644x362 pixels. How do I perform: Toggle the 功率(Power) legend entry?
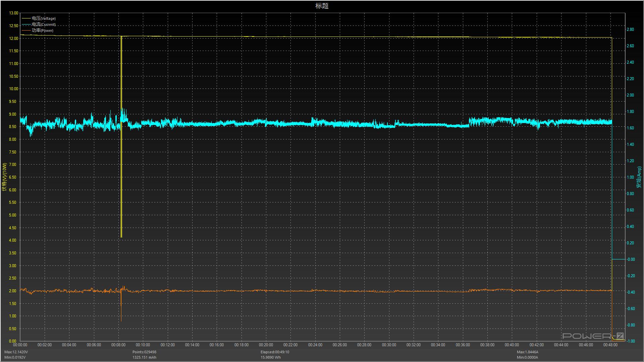point(43,31)
